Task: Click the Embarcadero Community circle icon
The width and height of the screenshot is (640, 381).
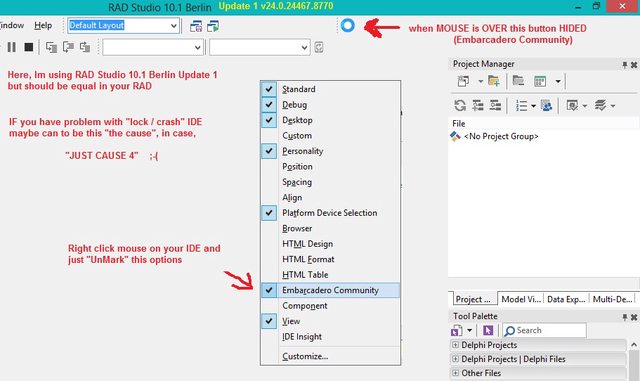Action: (348, 26)
